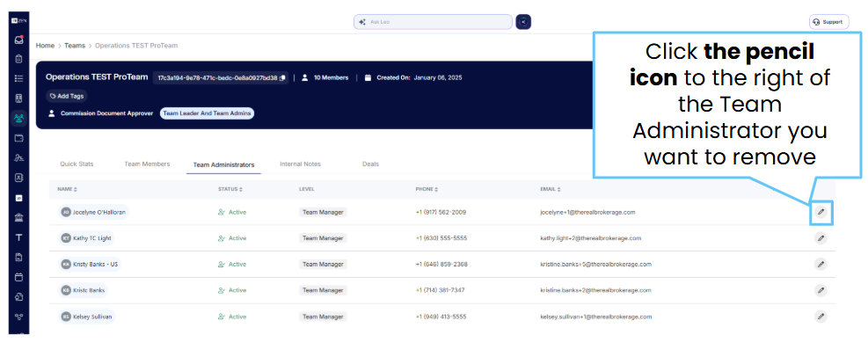The width and height of the screenshot is (868, 342).
Task: Open Jocelyne O'Halloran name chip
Action: [93, 212]
